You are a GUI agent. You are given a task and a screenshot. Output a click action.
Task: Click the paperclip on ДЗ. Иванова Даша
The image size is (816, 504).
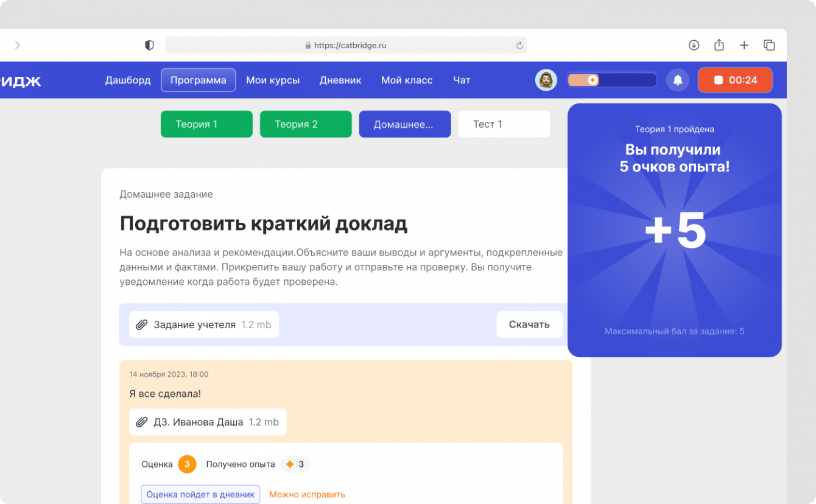141,422
